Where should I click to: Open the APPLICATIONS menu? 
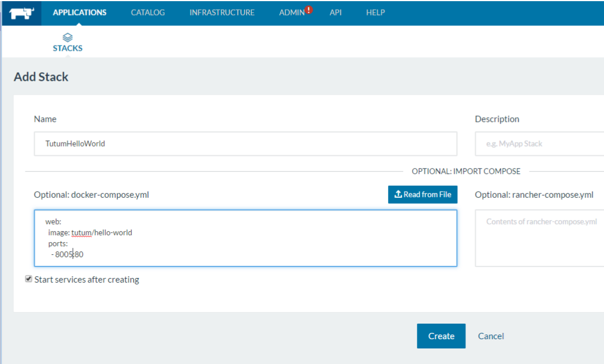click(x=80, y=12)
